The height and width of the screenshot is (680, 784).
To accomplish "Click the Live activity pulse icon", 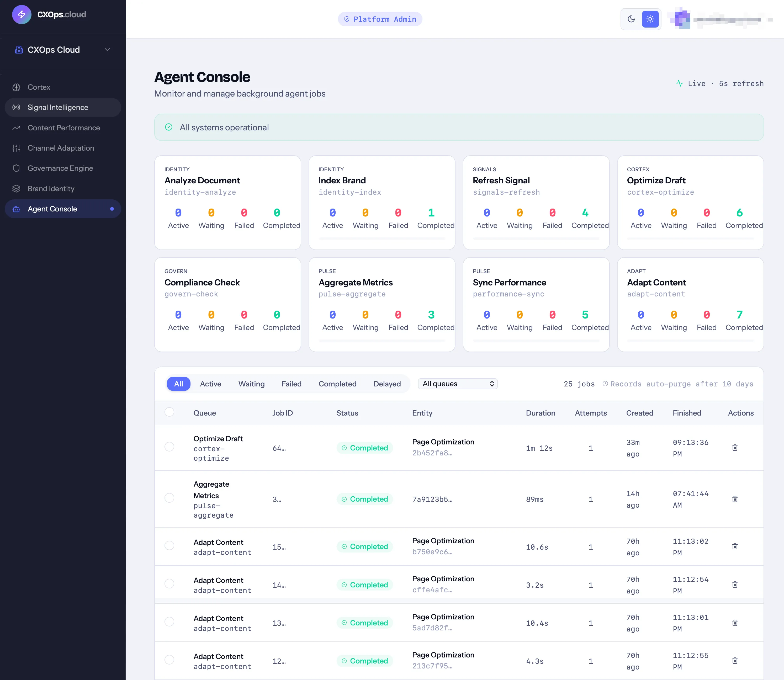I will click(680, 83).
